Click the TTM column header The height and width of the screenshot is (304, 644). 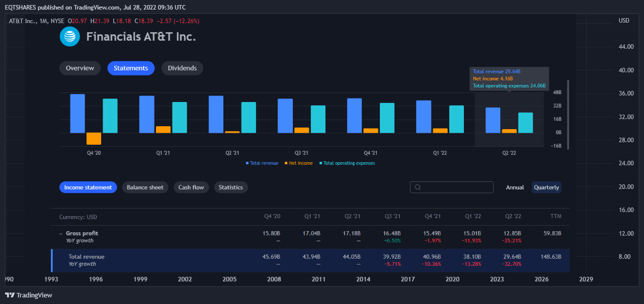556,217
